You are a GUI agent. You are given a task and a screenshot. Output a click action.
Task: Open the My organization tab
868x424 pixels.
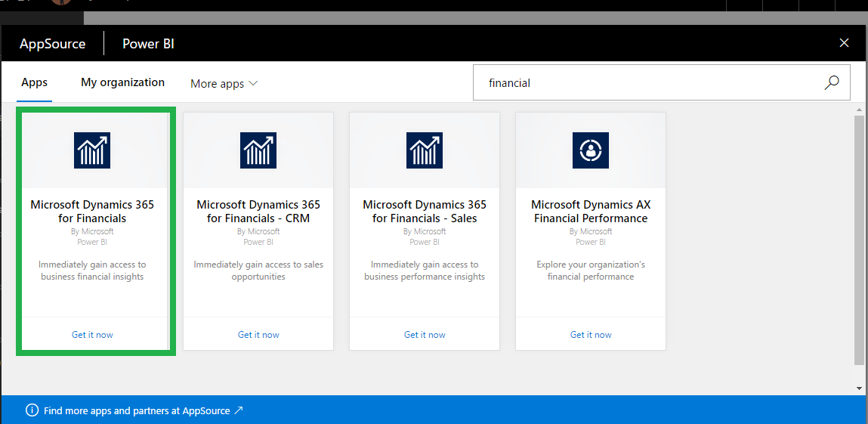point(123,82)
